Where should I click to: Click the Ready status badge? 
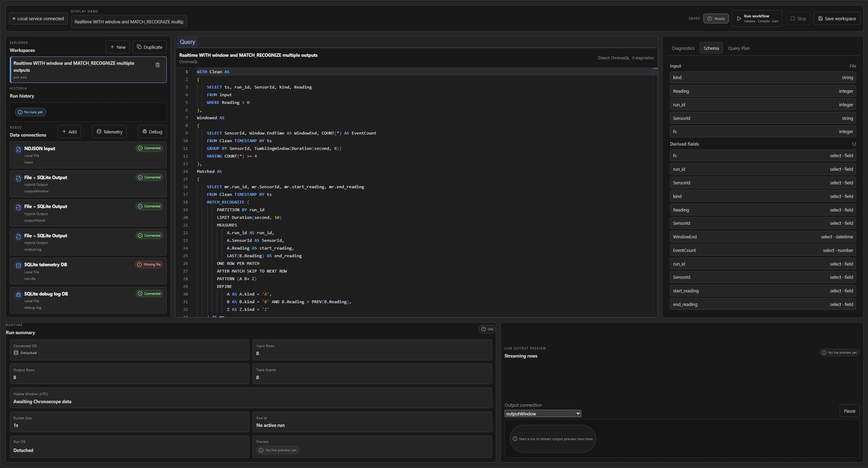[716, 18]
